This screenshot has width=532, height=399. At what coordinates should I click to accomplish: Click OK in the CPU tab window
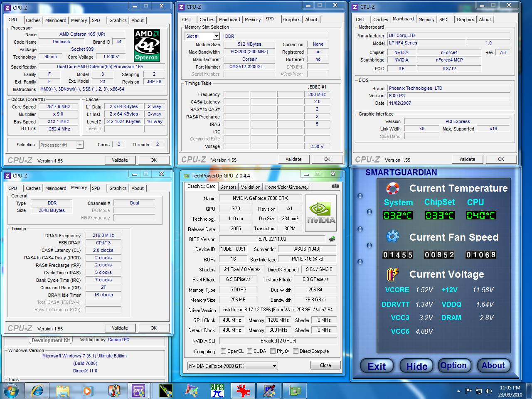pos(154,160)
